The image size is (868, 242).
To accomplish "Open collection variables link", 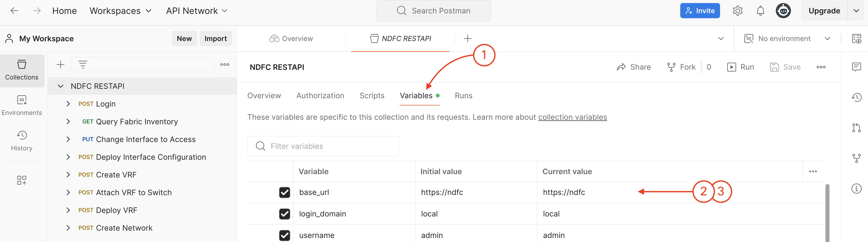I will coord(572,117).
